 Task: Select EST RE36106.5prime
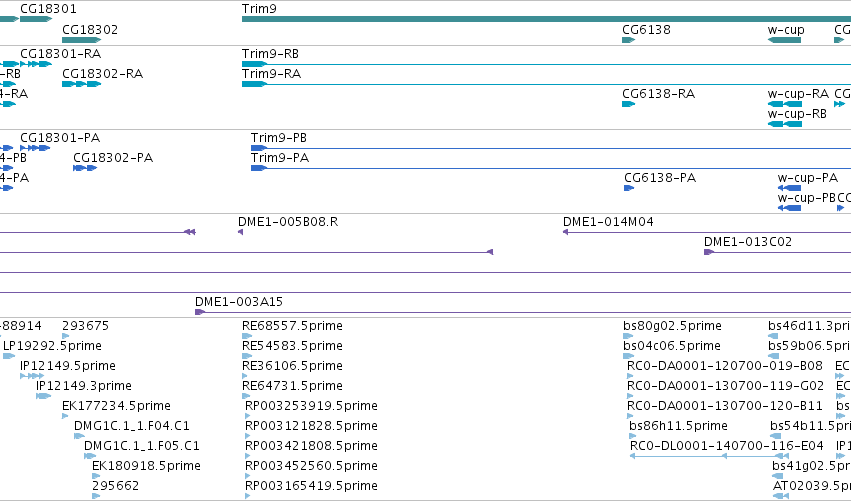pyautogui.click(x=292, y=366)
